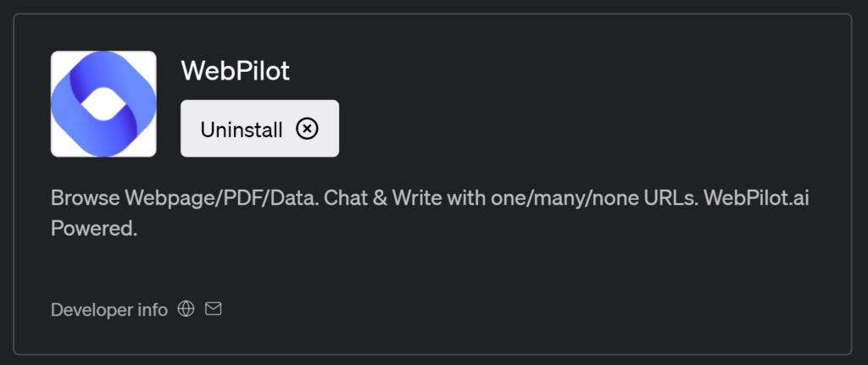Click the one/many/none URLs phrase
The image size is (868, 365).
[x=594, y=198]
